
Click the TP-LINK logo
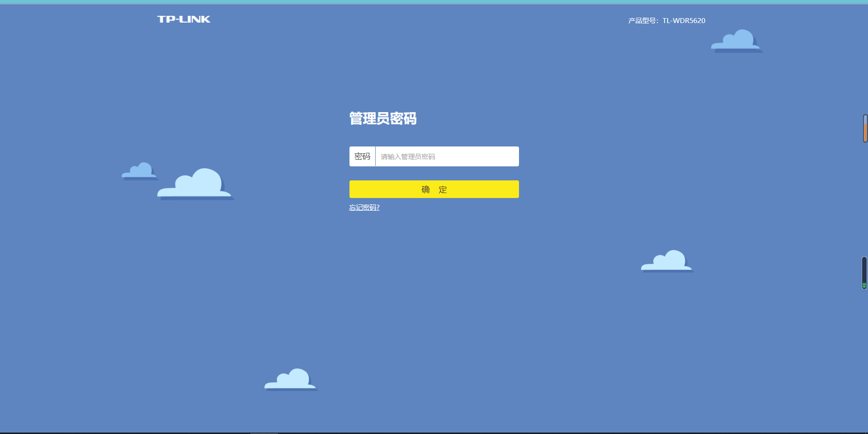(184, 19)
